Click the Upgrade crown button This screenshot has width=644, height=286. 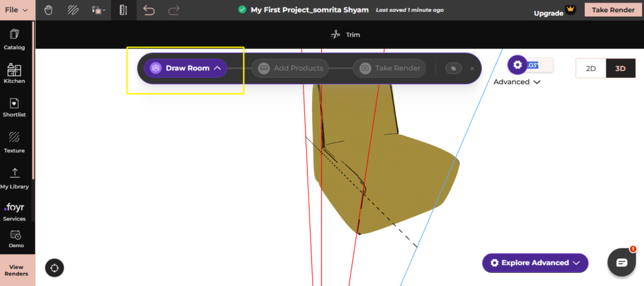pyautogui.click(x=555, y=11)
